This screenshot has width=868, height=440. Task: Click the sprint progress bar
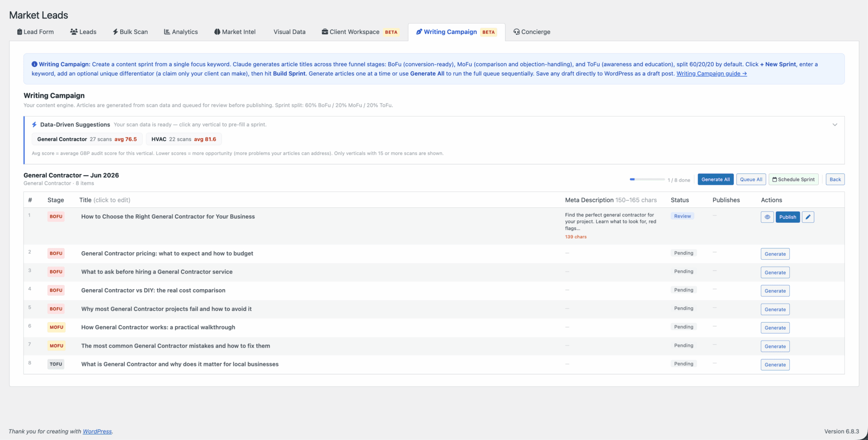tap(647, 179)
